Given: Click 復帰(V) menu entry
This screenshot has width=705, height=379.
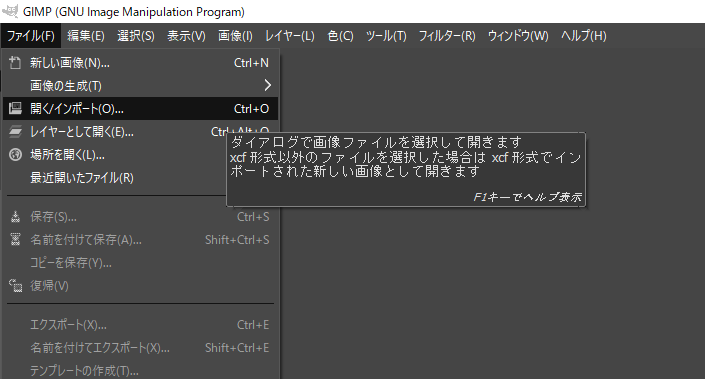Looking at the screenshot, I should click(140, 285).
